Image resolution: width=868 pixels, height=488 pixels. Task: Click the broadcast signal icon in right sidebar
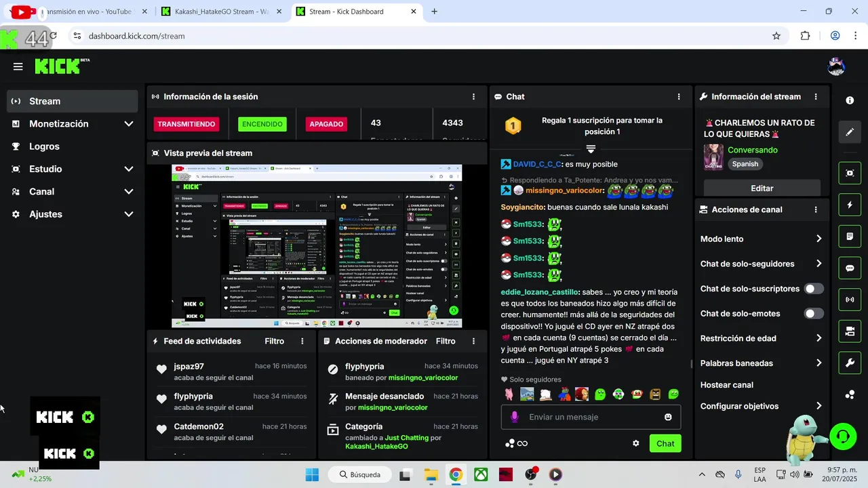(850, 300)
